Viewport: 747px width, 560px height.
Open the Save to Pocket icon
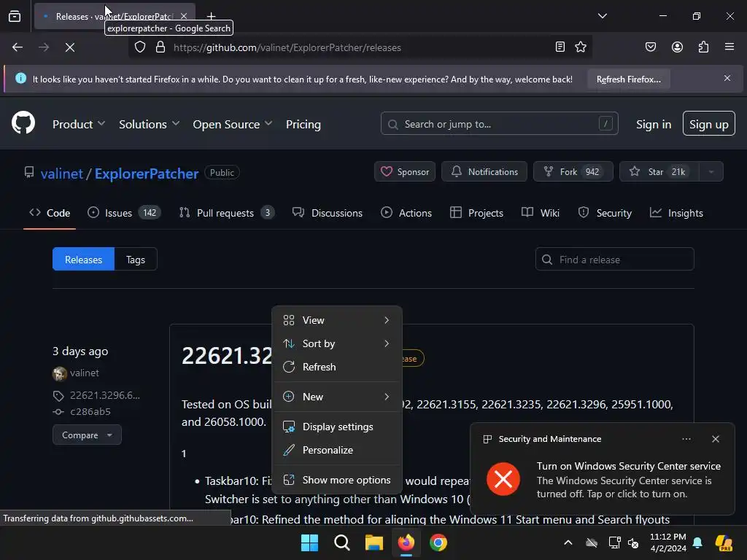pyautogui.click(x=650, y=47)
